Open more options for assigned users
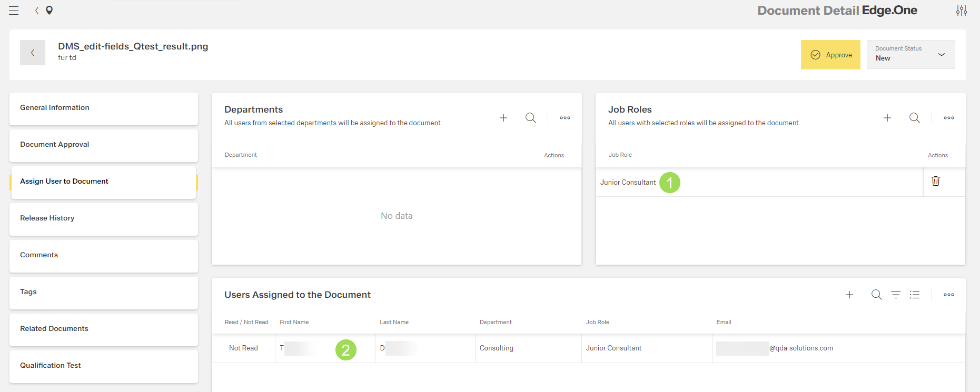The height and width of the screenshot is (392, 980). click(949, 295)
